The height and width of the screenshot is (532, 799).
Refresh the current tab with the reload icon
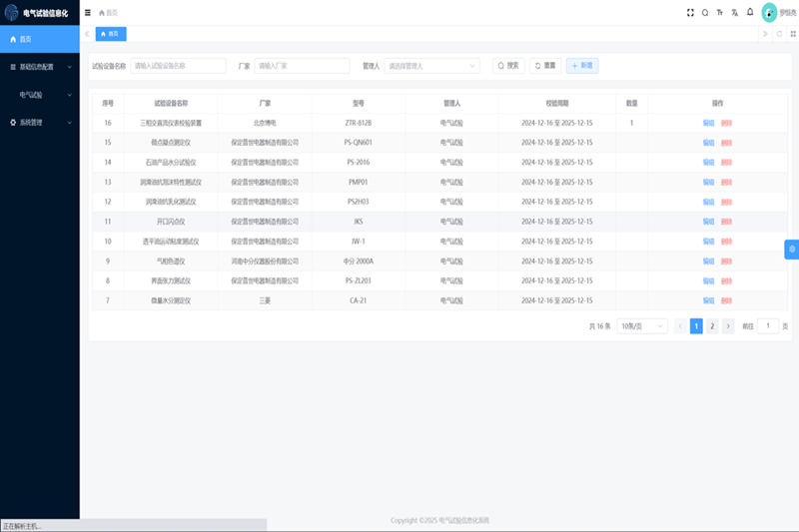pyautogui.click(x=778, y=34)
